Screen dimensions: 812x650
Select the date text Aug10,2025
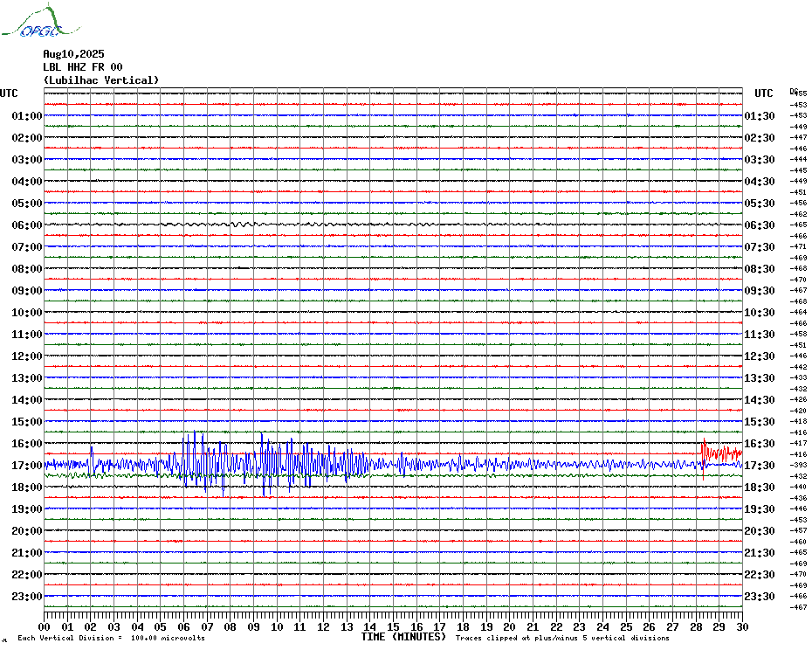(x=73, y=54)
